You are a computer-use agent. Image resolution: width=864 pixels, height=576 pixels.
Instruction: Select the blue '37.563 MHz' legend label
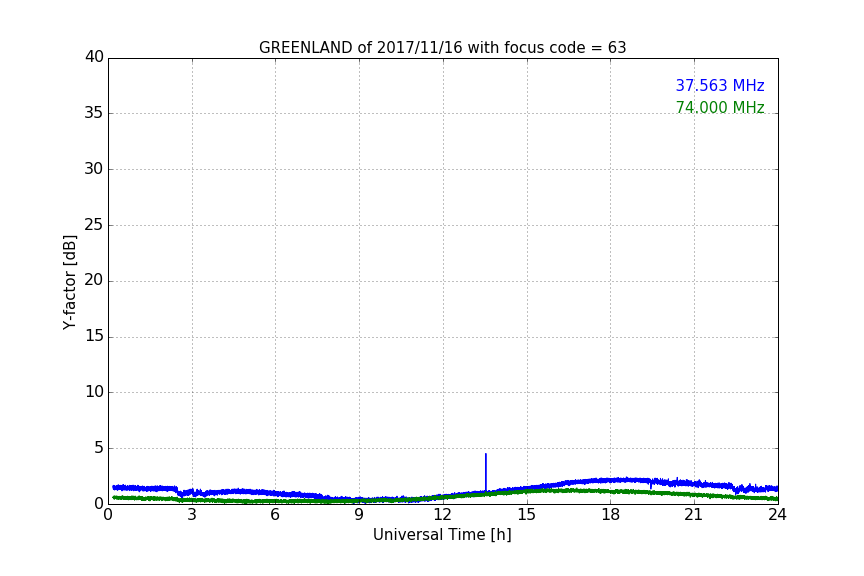coord(720,85)
